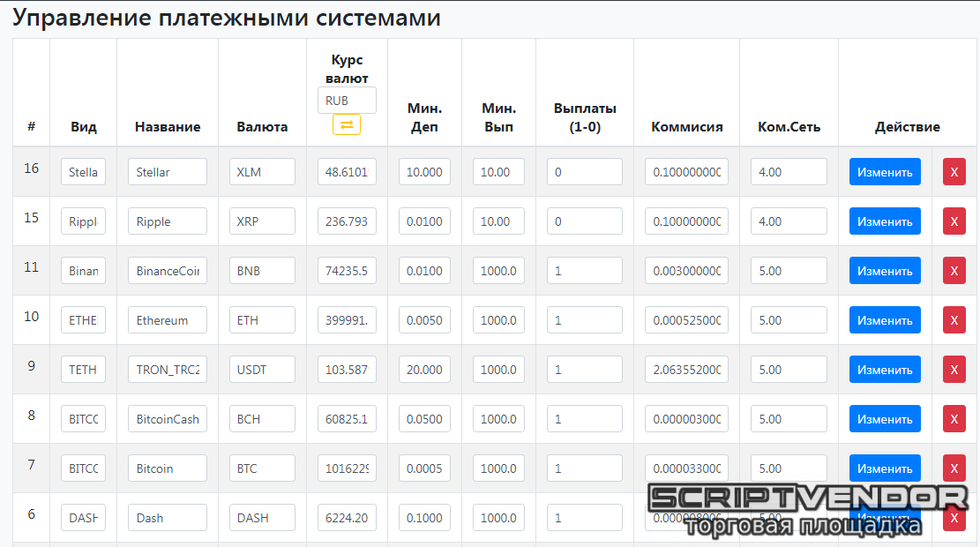980x547 pixels.
Task: Click Изменить for the BinanceCoin row
Action: pos(885,271)
